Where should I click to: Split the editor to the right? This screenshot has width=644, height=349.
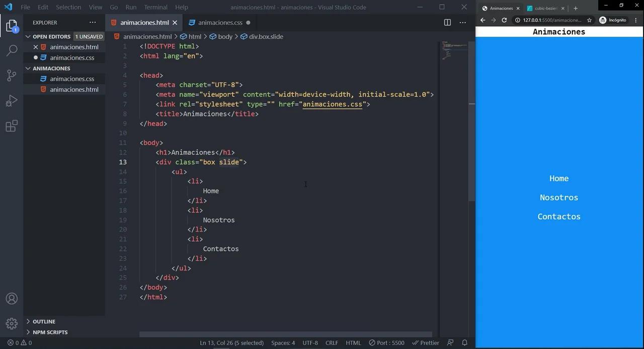point(447,23)
